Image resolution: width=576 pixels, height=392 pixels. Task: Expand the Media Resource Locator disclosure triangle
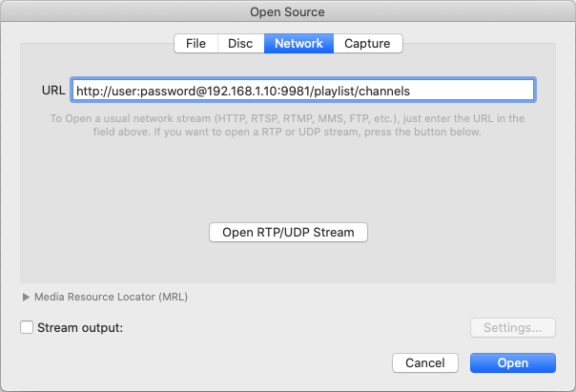tap(26, 297)
